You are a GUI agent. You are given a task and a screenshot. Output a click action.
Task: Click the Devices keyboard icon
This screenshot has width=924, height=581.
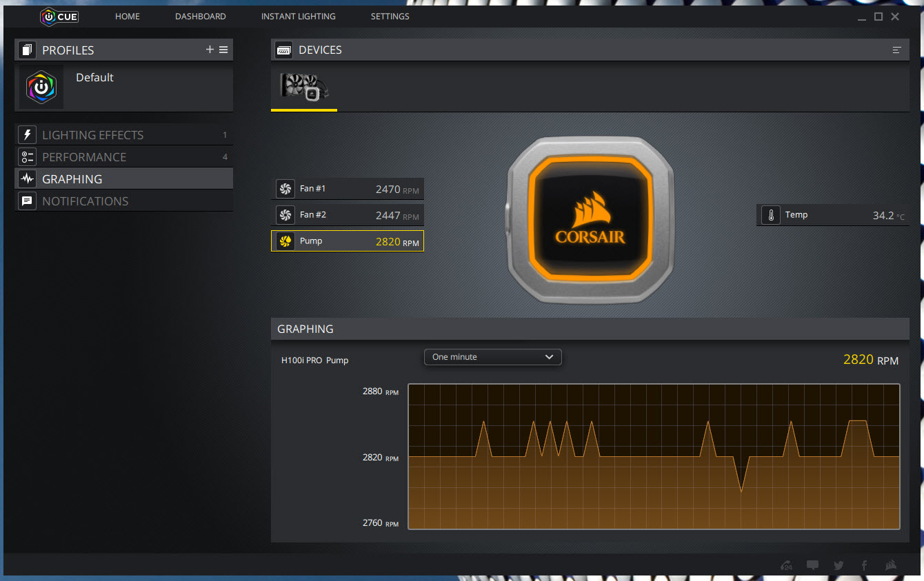283,50
